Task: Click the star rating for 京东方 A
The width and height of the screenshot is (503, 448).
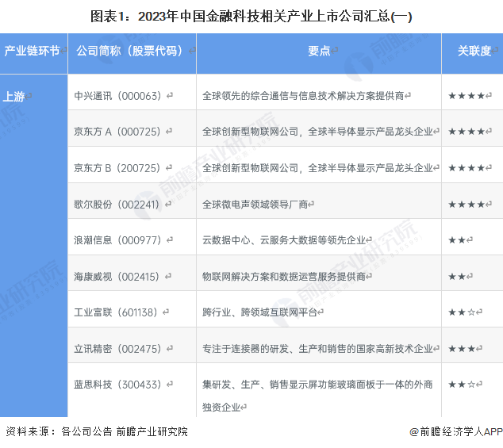Action: pyautogui.click(x=467, y=132)
